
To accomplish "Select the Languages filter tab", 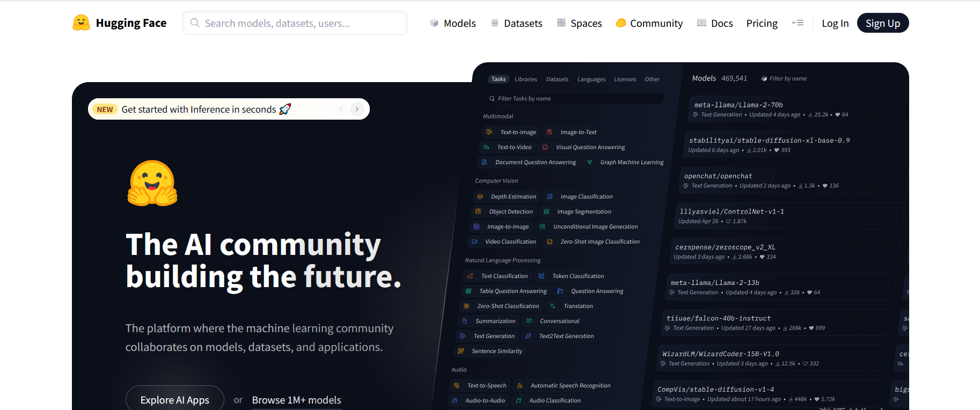I will click(591, 79).
